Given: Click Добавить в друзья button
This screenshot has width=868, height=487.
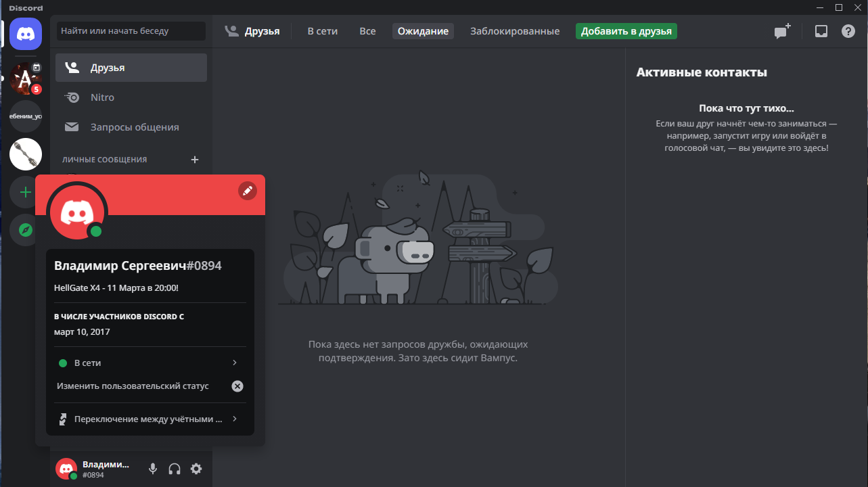Looking at the screenshot, I should (x=626, y=31).
